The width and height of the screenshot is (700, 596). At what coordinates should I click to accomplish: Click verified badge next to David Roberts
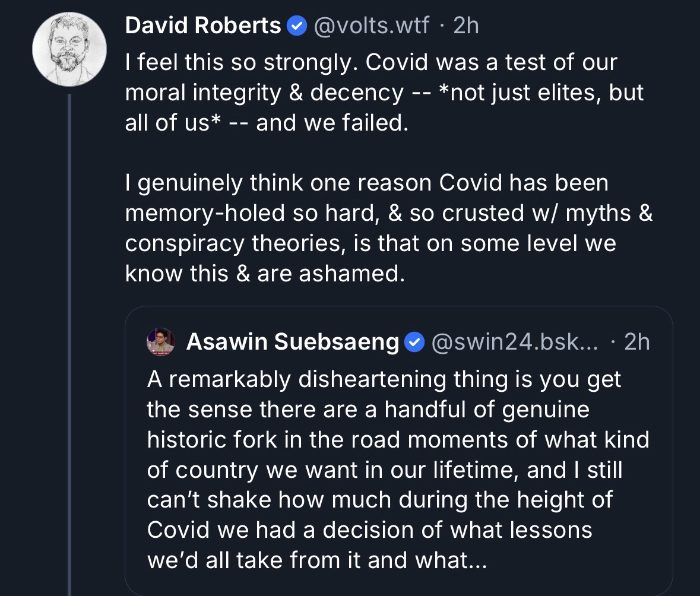pyautogui.click(x=296, y=26)
